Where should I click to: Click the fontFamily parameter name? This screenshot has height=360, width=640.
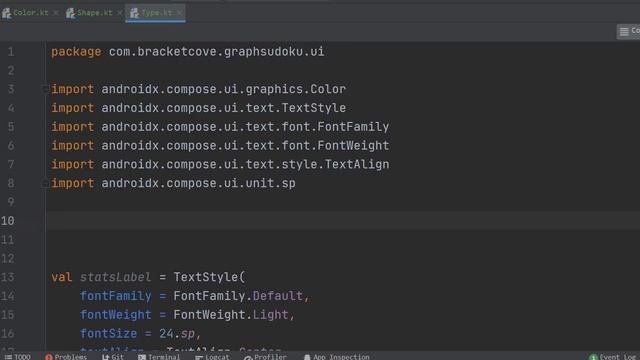116,296
